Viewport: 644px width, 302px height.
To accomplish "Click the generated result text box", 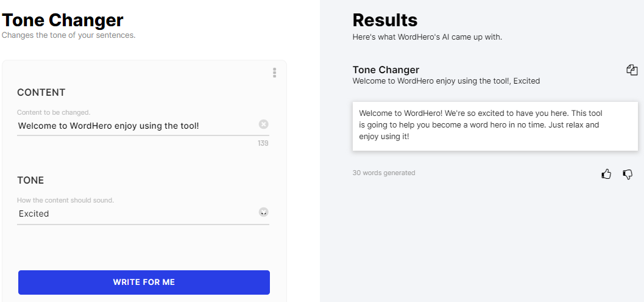I will (495, 126).
